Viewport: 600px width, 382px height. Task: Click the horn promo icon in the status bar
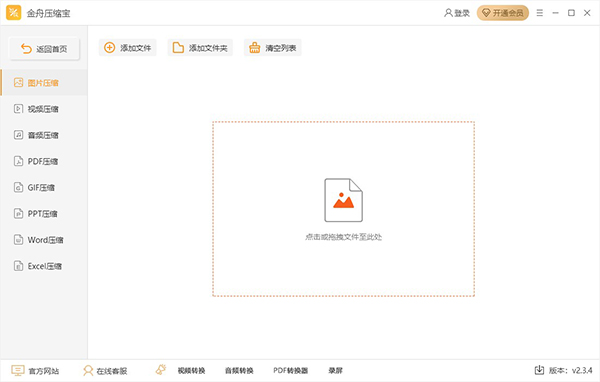pyautogui.click(x=161, y=369)
